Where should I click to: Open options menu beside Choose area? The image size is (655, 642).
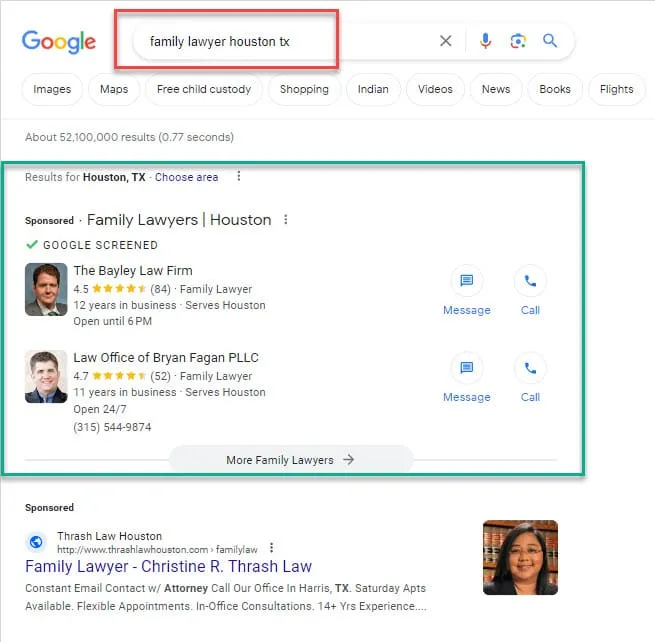tap(239, 176)
